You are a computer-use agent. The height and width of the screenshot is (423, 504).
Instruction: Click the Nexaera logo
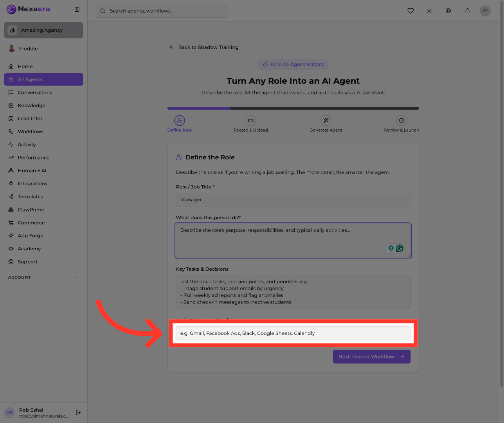[28, 9]
